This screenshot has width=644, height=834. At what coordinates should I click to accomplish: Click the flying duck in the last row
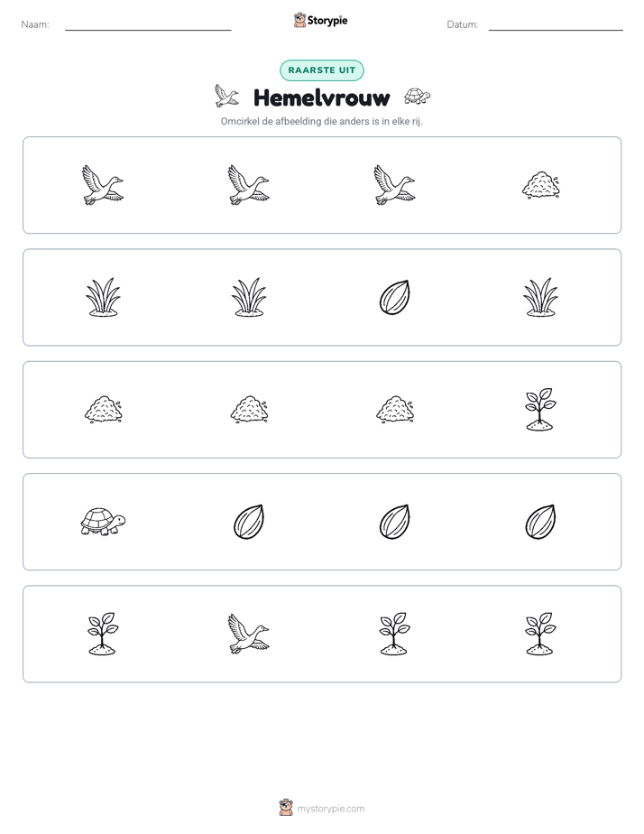click(x=249, y=634)
